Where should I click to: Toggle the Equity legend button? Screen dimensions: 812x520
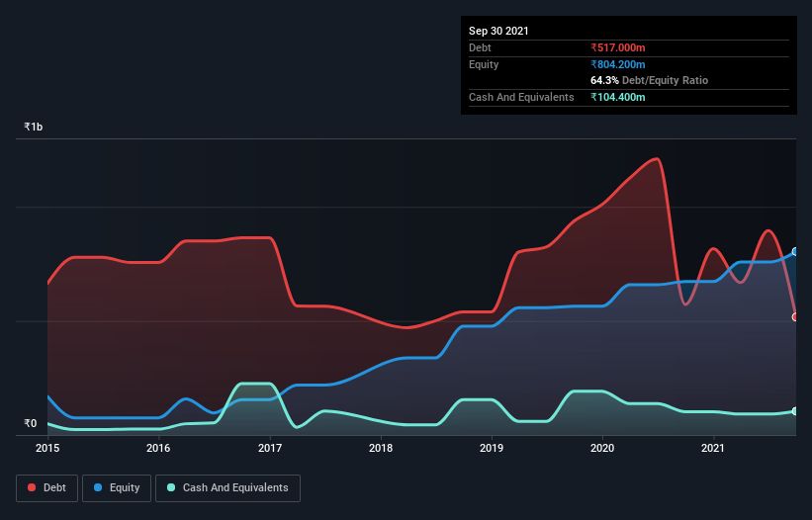coord(117,488)
